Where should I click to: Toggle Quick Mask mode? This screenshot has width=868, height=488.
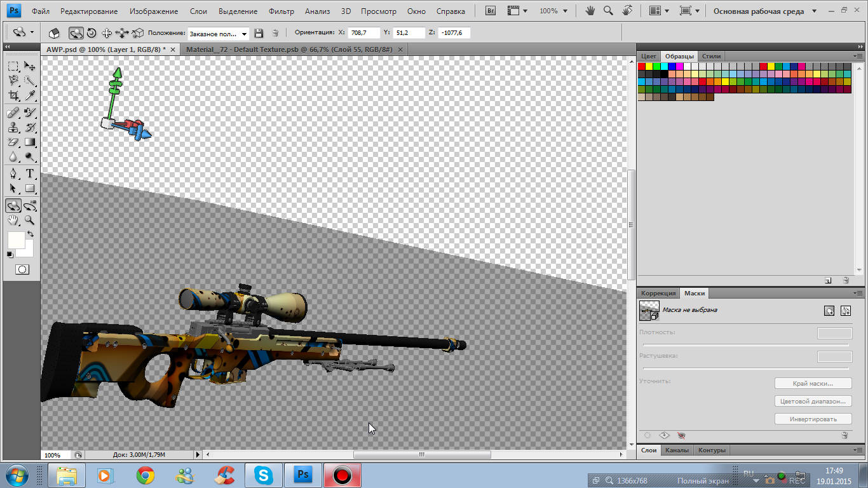click(22, 269)
